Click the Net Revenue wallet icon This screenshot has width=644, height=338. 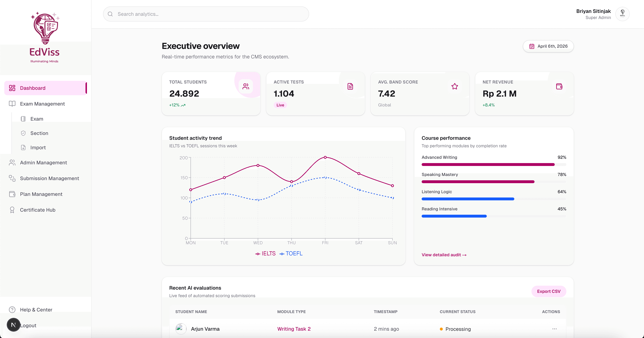coord(559,86)
